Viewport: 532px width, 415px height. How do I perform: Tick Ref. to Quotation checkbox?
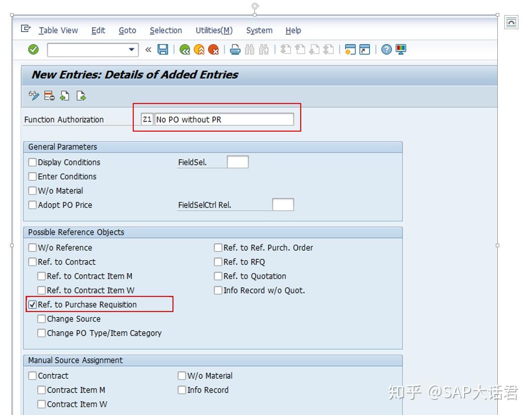point(218,276)
